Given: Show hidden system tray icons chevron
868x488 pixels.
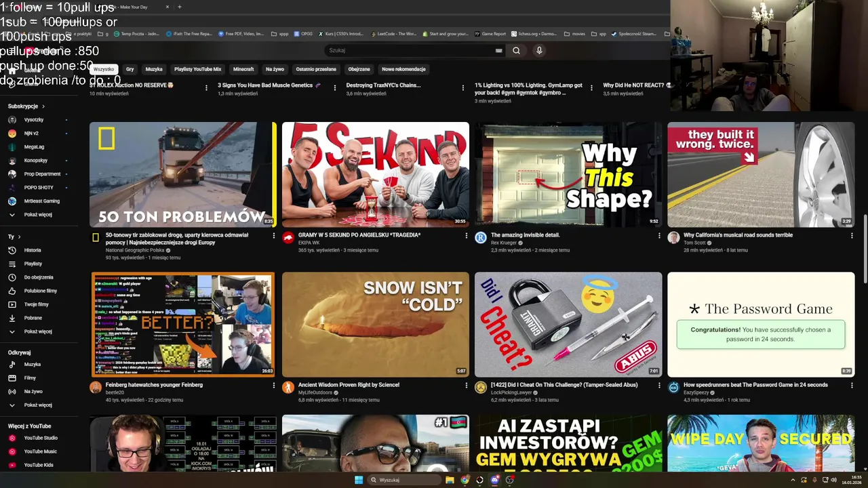Looking at the screenshot, I should click(793, 480).
